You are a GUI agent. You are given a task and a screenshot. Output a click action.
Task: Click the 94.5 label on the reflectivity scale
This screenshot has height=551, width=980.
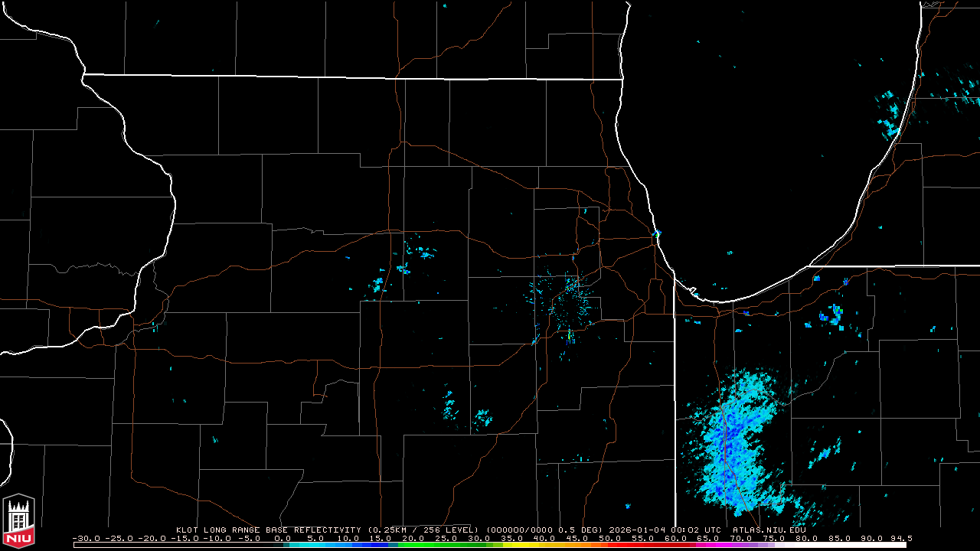[x=900, y=539]
